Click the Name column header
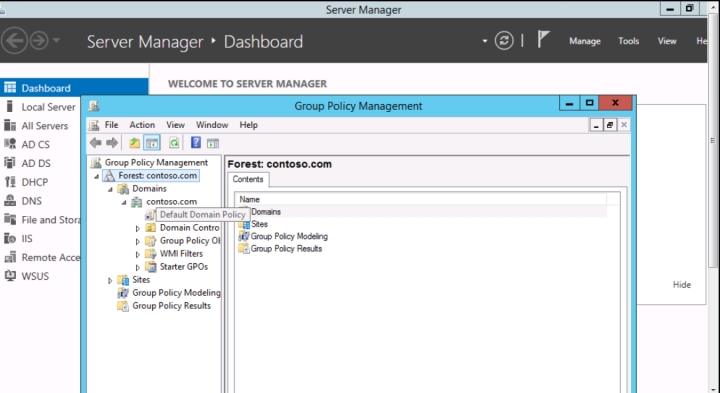720x393 pixels. 421,199
